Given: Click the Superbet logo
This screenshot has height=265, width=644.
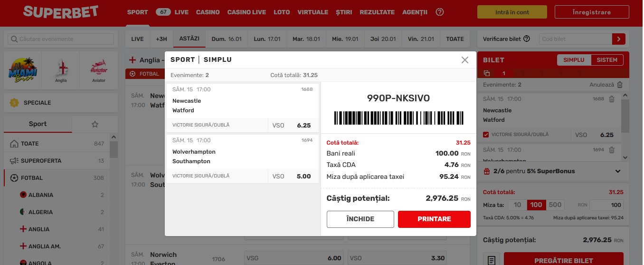Looking at the screenshot, I should click(x=61, y=12).
